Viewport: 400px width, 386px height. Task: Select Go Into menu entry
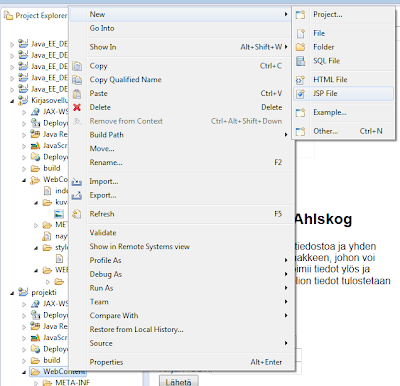tap(180, 28)
